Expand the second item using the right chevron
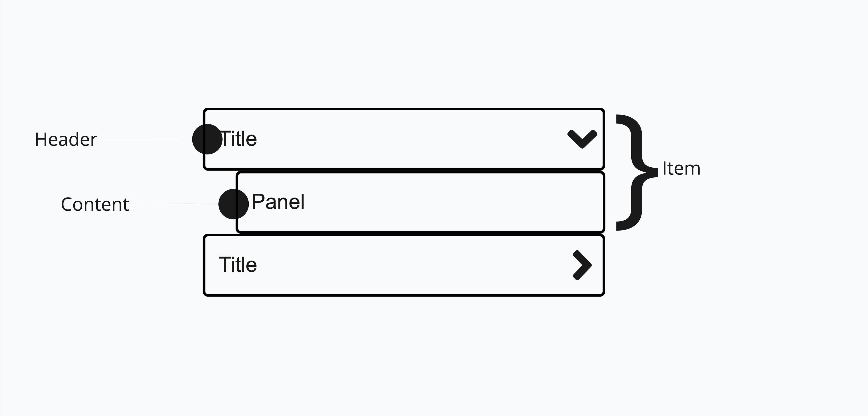This screenshot has height=416, width=868. [582, 265]
